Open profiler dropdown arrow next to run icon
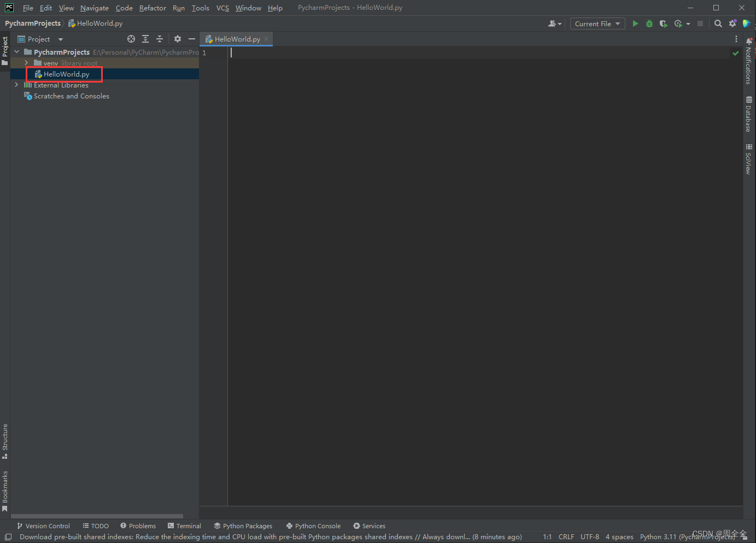This screenshot has height=543, width=756. (688, 24)
